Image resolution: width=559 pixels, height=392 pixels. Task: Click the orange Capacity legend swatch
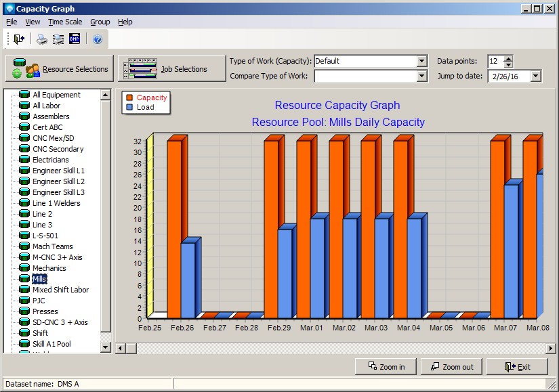tap(129, 98)
